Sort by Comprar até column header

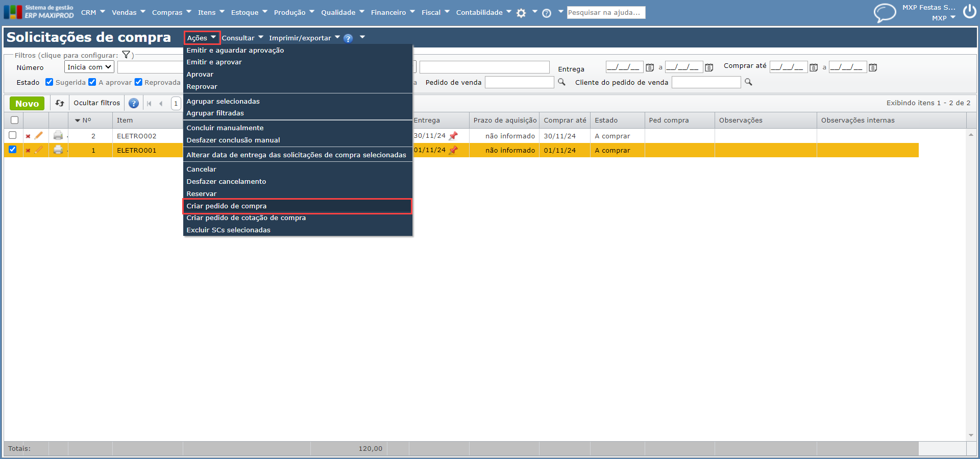[565, 120]
